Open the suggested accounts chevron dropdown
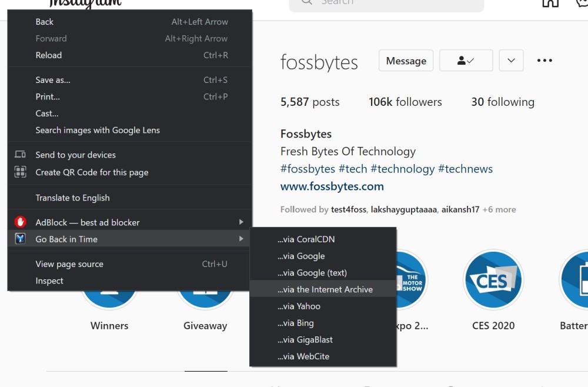Viewport: 588px width, 387px height. [x=511, y=60]
